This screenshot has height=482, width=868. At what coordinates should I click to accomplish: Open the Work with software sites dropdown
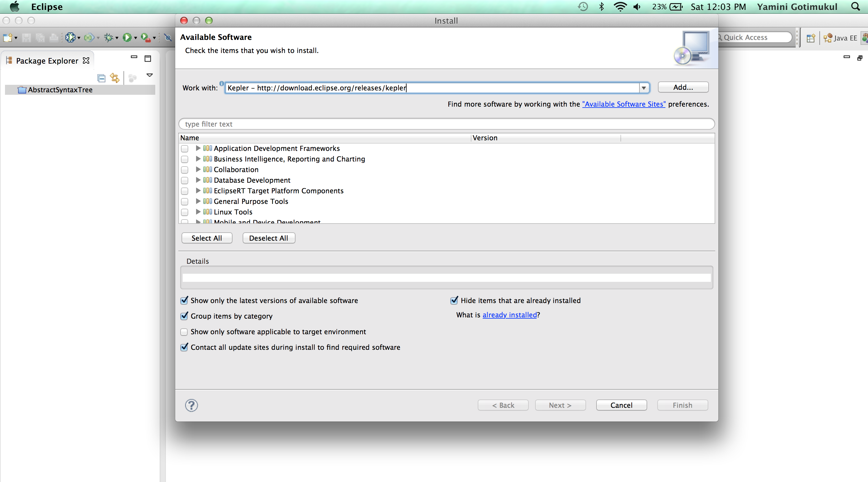coord(644,88)
